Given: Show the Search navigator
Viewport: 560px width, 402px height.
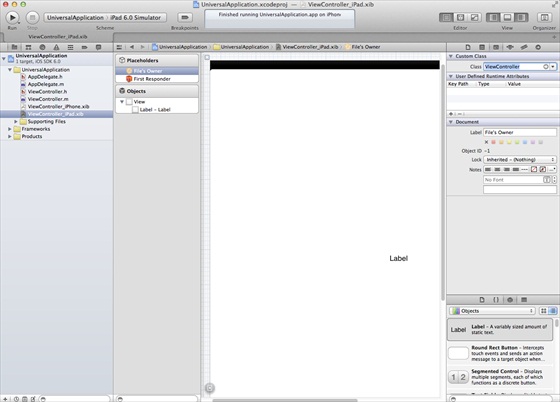Looking at the screenshot, I should (42, 47).
